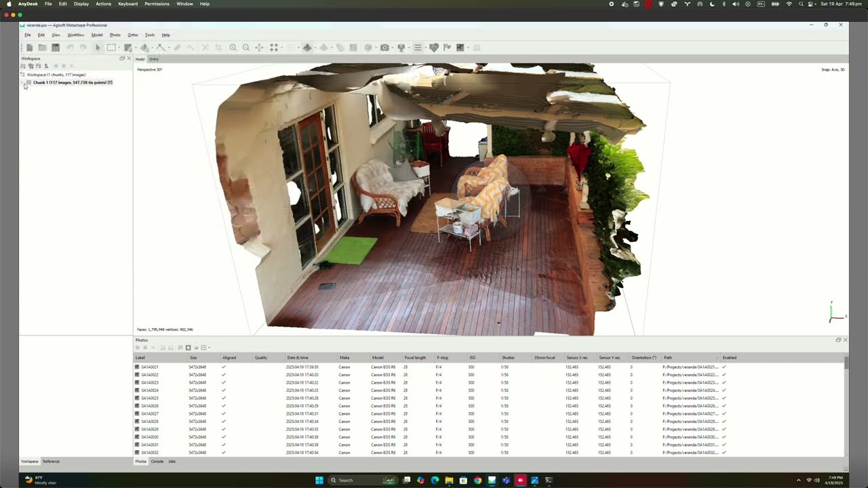This screenshot has height=488, width=868.
Task: Click Add Photos icon in Workspace toolbar
Action: click(x=31, y=66)
